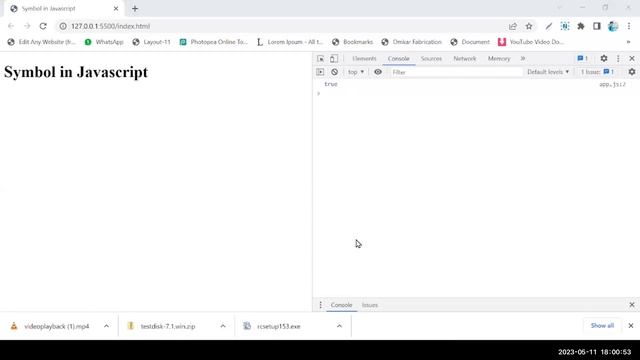640x360 pixels.
Task: Click the console Filter field
Action: point(456,72)
